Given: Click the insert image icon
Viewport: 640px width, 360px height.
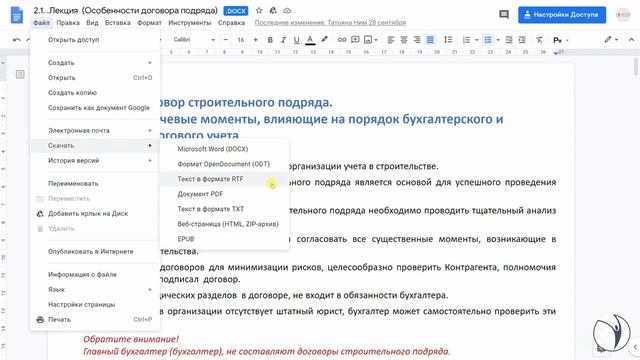Looking at the screenshot, I should pyautogui.click(x=368, y=40).
